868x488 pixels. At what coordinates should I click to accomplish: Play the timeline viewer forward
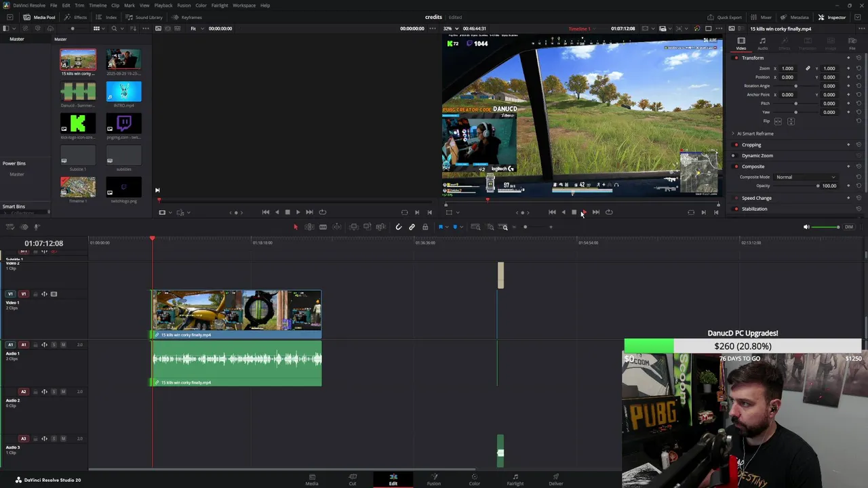[584, 212]
